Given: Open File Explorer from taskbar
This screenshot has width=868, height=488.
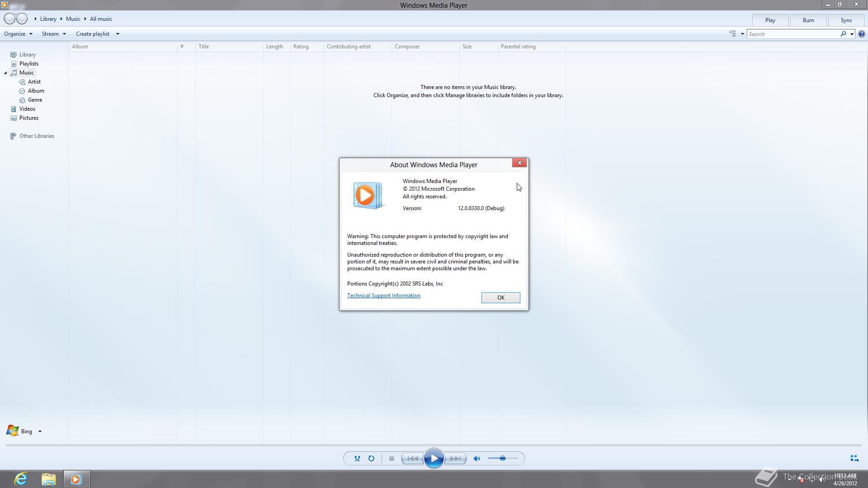Looking at the screenshot, I should (x=48, y=479).
